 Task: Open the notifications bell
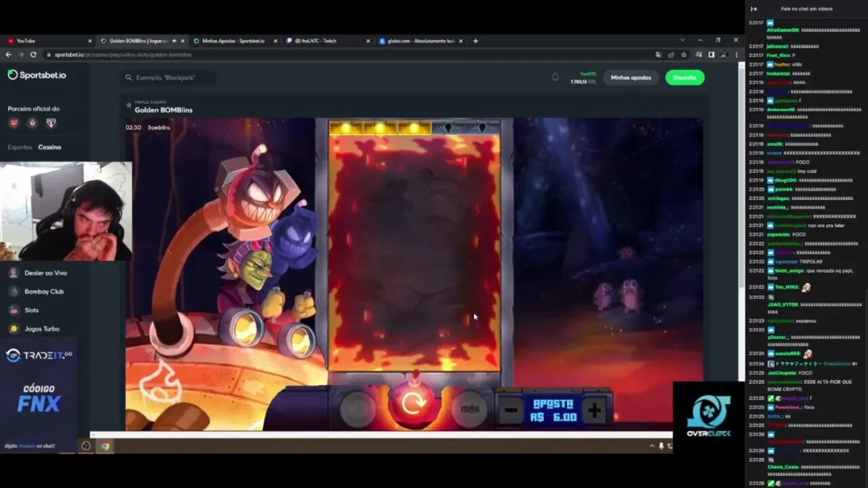(555, 77)
